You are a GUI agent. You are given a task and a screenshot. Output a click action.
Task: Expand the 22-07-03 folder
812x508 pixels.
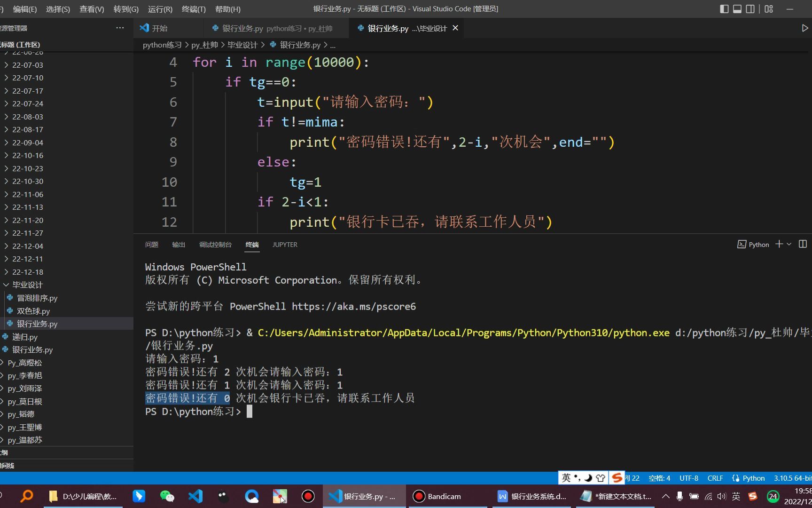(67, 65)
